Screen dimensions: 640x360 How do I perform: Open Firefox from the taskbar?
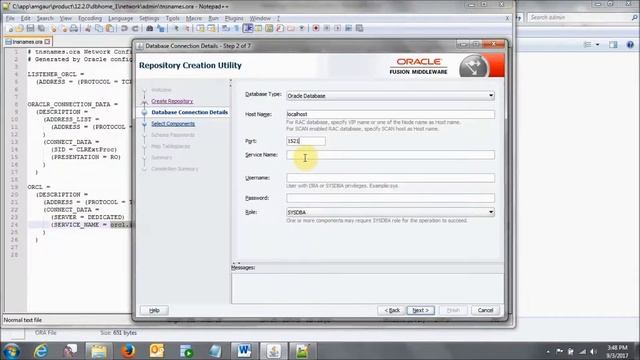click(x=128, y=351)
